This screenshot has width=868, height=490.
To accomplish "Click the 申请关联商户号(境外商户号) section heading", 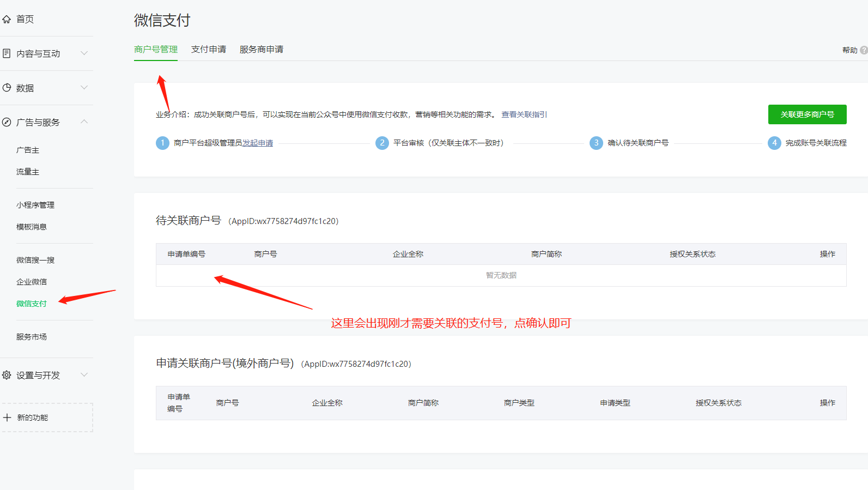I will [x=225, y=363].
